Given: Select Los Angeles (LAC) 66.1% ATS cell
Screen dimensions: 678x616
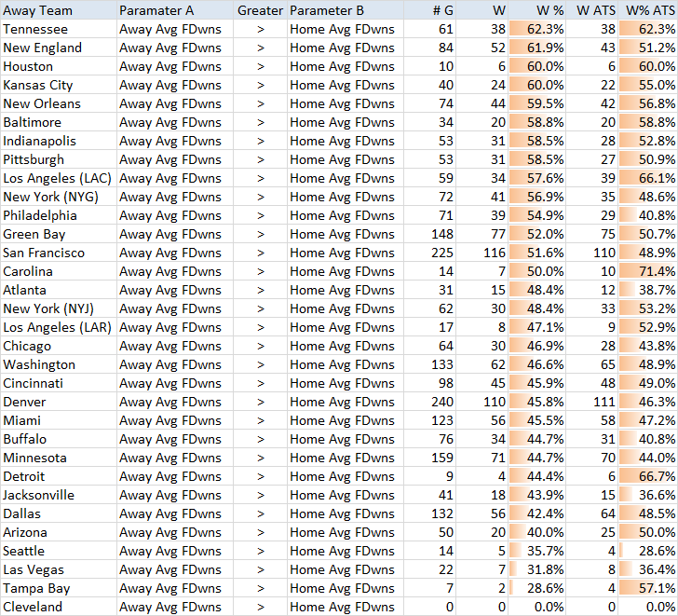Looking at the screenshot, I should [648, 178].
